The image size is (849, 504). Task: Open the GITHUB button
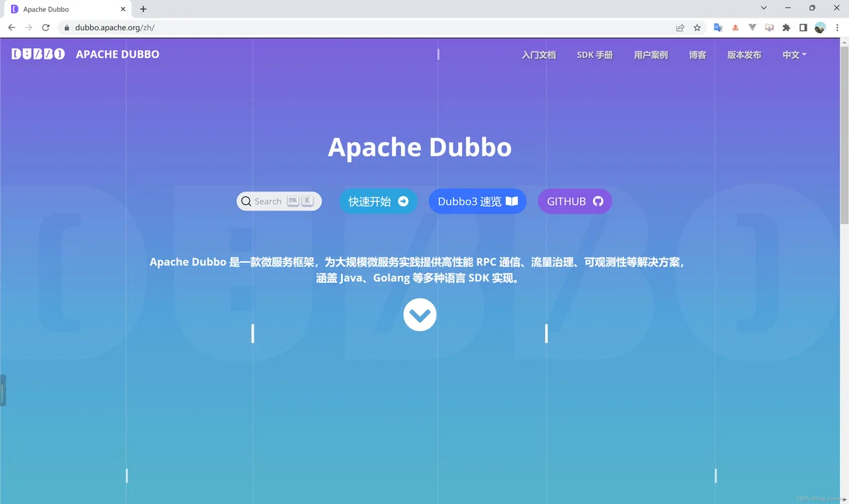click(575, 201)
